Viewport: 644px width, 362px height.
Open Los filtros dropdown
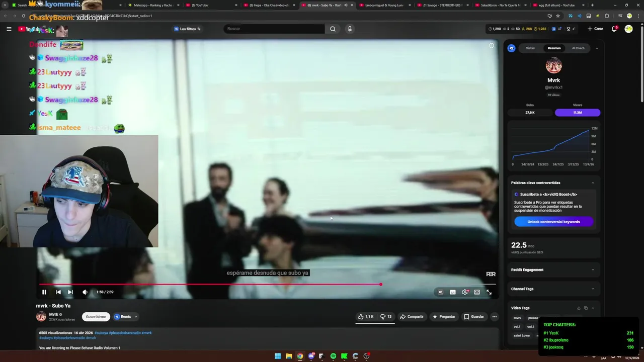[x=187, y=29]
